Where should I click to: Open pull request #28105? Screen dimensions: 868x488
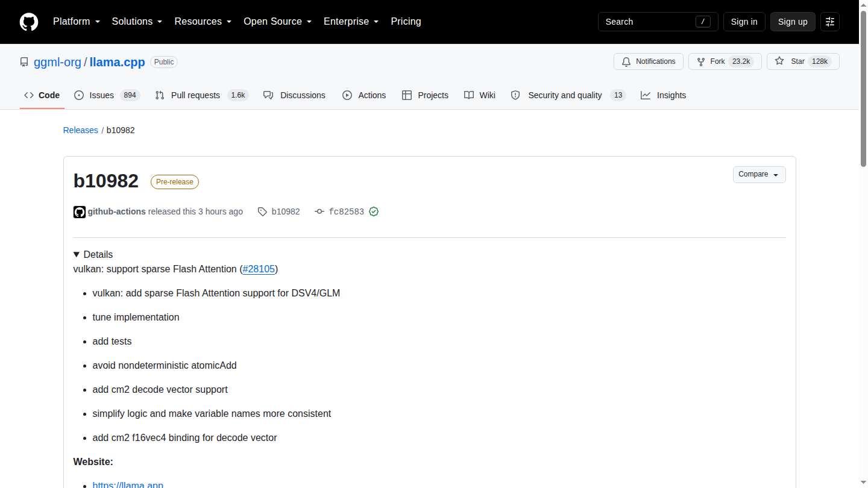[259, 269]
